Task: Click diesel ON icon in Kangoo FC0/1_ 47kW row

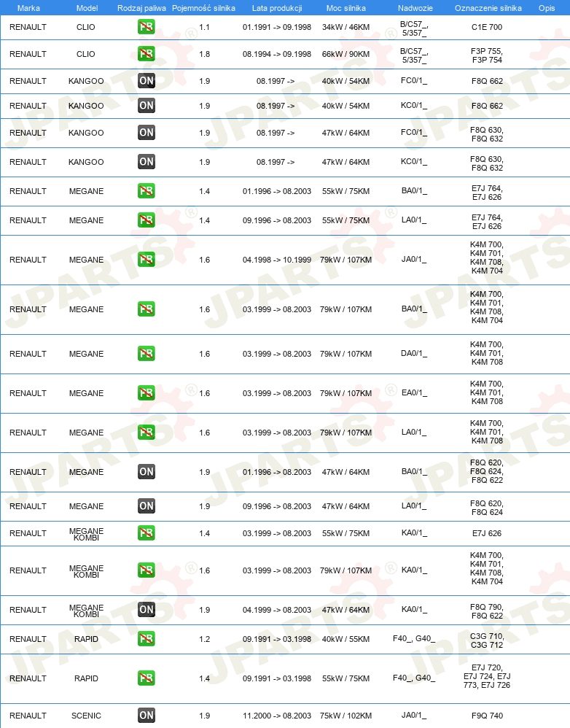Action: [146, 133]
